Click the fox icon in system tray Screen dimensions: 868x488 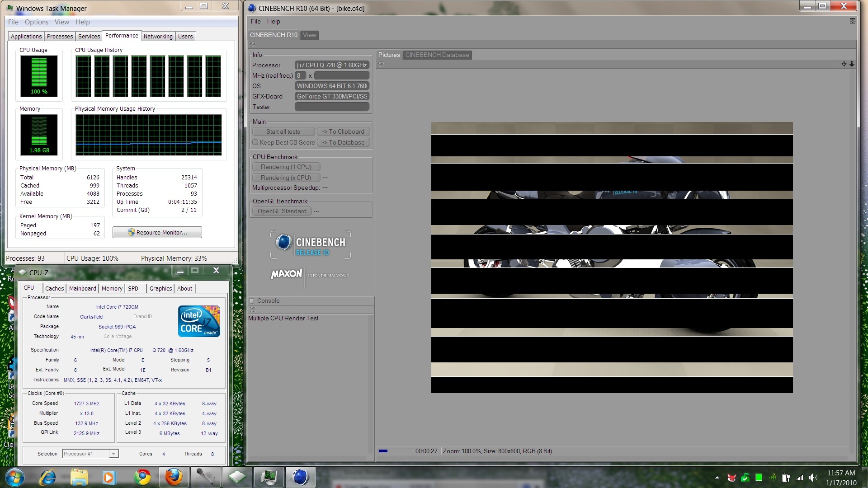[x=731, y=478]
